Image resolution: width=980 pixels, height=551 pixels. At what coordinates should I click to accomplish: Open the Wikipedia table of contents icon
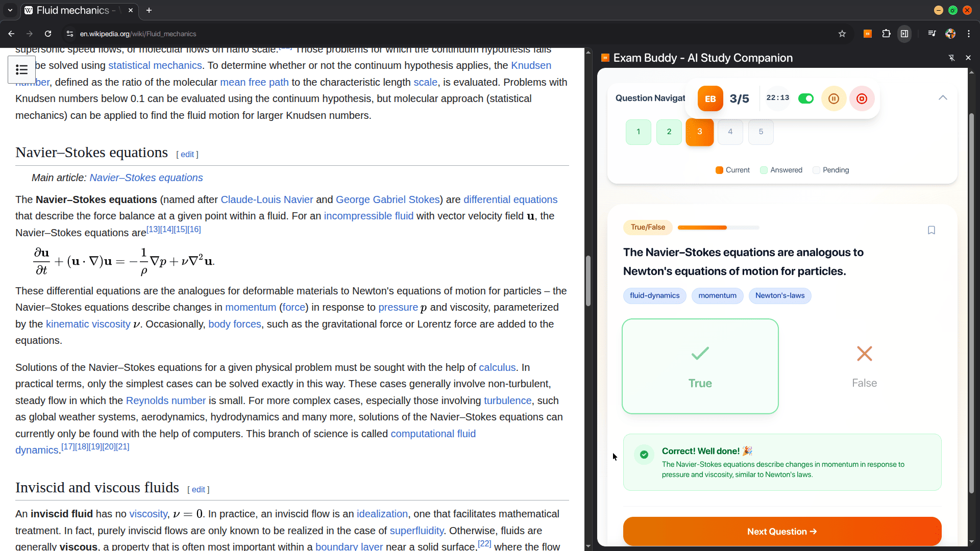click(21, 69)
